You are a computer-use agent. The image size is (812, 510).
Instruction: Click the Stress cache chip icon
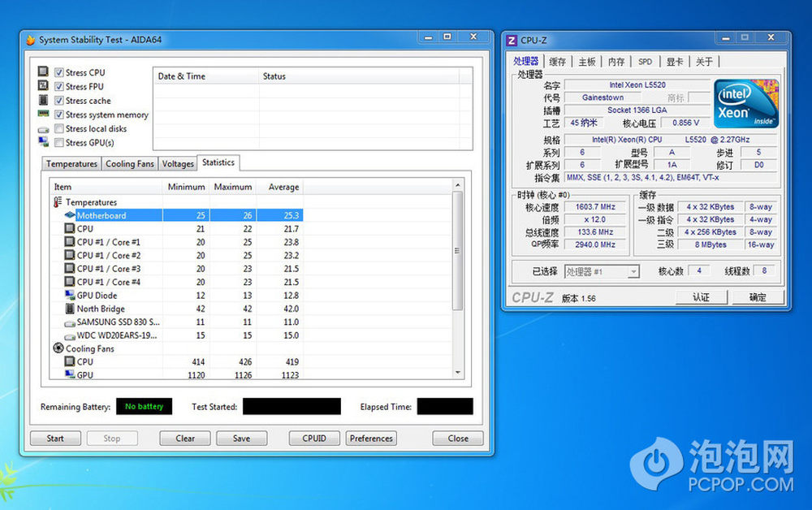point(44,99)
